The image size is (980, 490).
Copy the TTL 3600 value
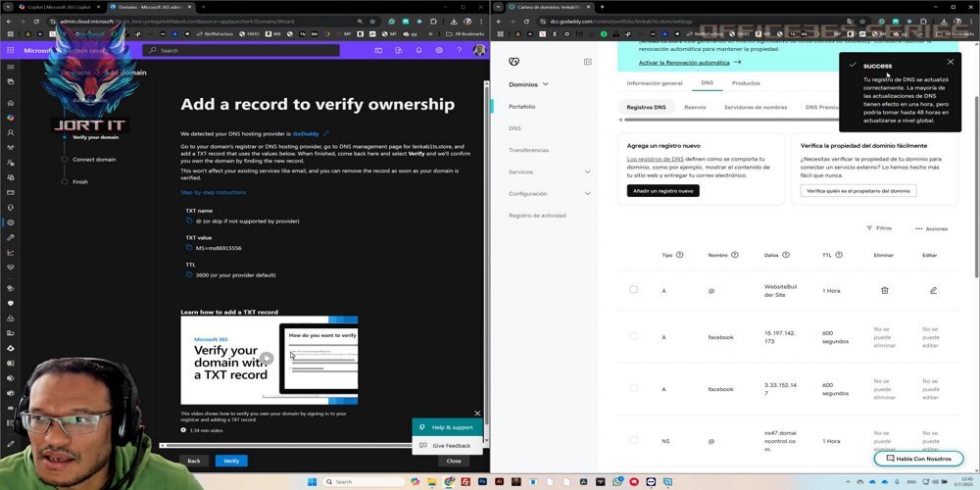[x=189, y=274]
